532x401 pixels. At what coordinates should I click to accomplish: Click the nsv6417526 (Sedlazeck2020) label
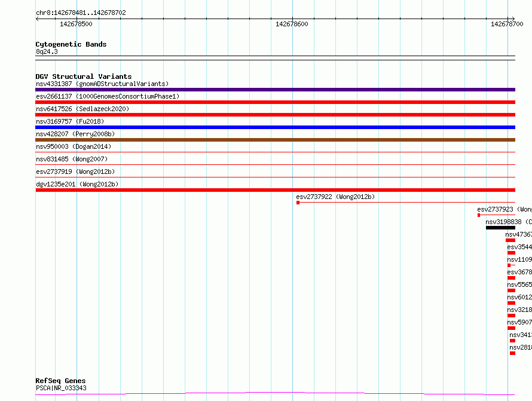point(82,109)
